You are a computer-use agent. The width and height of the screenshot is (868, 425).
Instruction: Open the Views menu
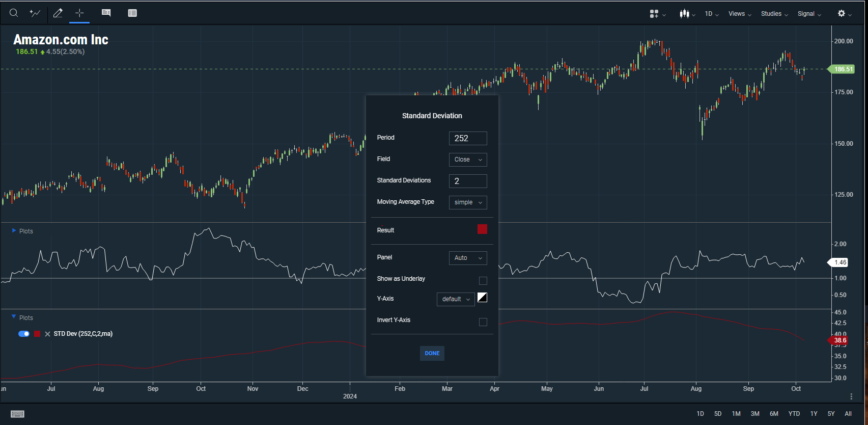pos(739,14)
